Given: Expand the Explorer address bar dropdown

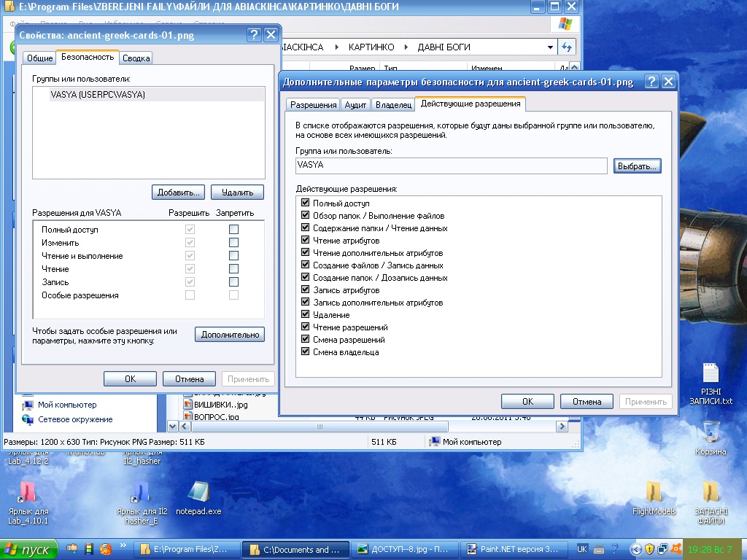Looking at the screenshot, I should tap(550, 47).
